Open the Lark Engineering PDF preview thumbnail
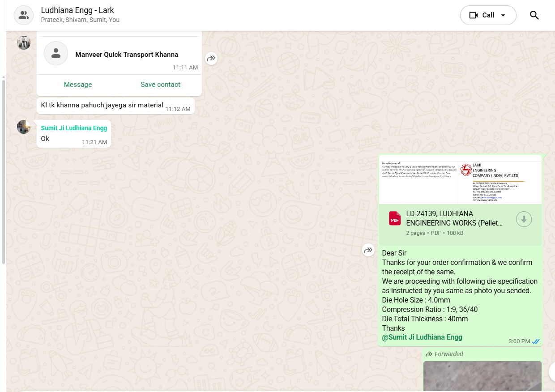The height and width of the screenshot is (392, 555). tap(460, 179)
